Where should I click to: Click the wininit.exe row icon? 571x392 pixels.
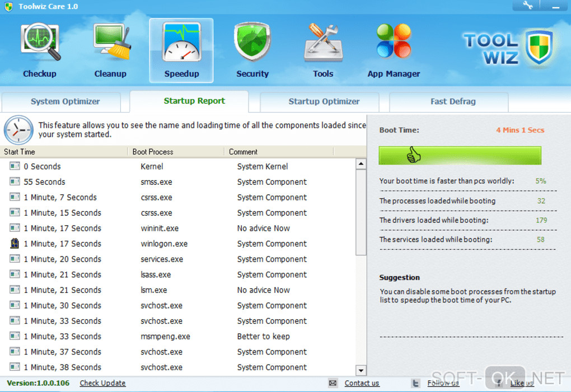[x=15, y=228]
